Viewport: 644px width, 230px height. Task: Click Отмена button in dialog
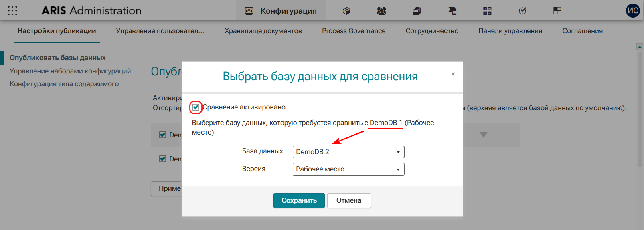pos(349,200)
